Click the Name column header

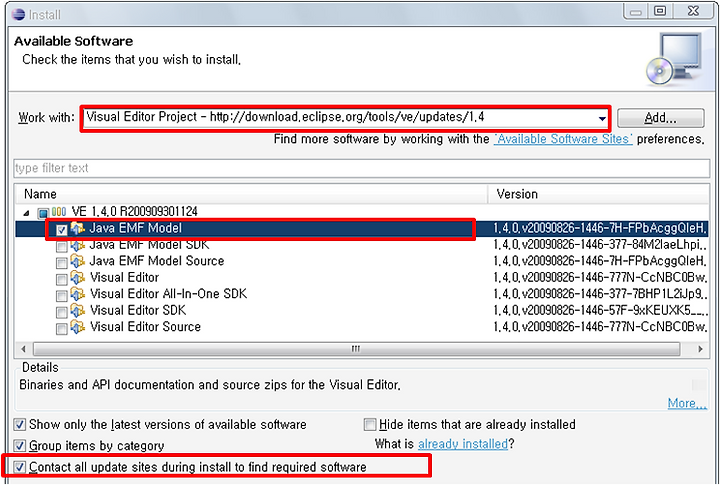[x=251, y=194]
